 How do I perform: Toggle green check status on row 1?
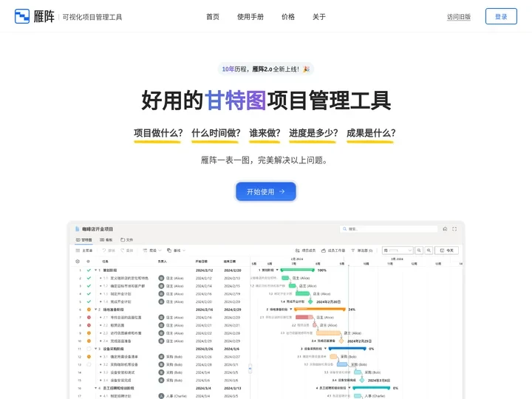pos(89,270)
